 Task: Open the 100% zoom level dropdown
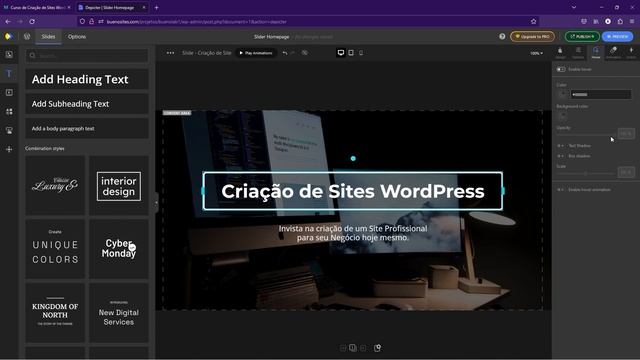click(x=536, y=53)
